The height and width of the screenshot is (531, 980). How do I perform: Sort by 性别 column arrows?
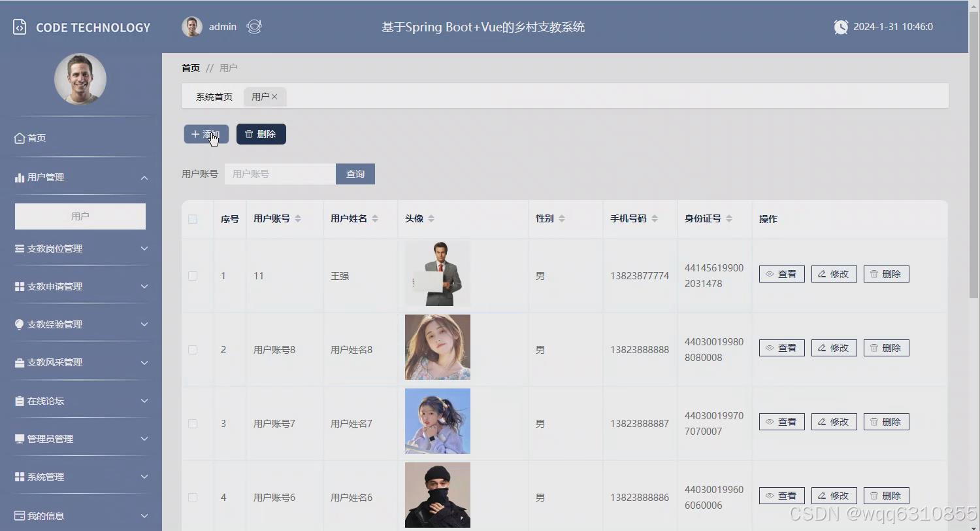coord(562,218)
